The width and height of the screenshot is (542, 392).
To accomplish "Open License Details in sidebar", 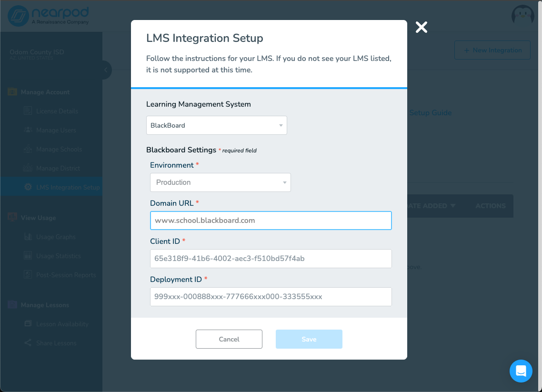I will [x=57, y=111].
